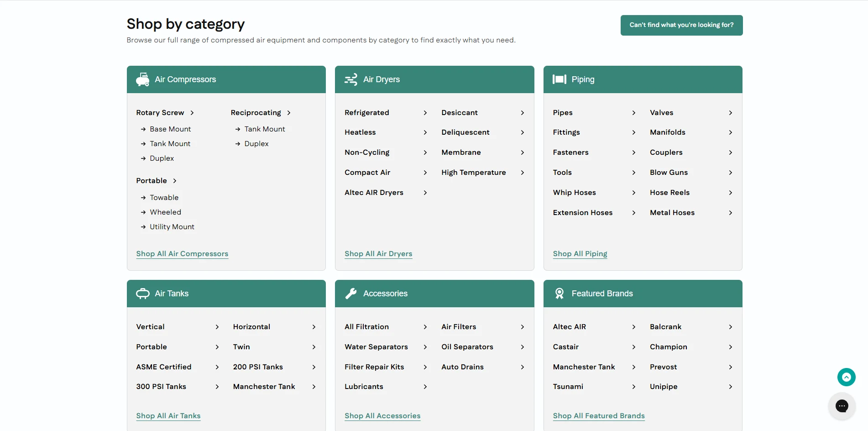Viewport: 868px width, 431px height.
Task: Click the chevron beside Pipes
Action: 634,113
